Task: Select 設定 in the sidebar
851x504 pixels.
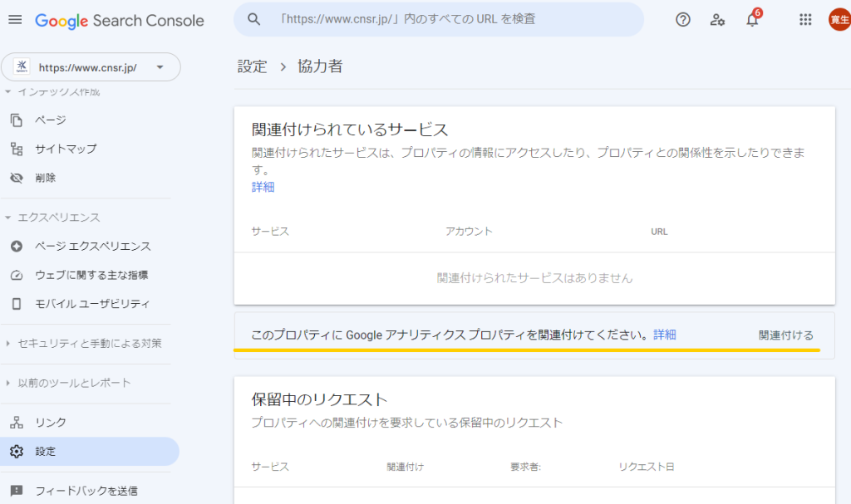Action: click(x=90, y=452)
